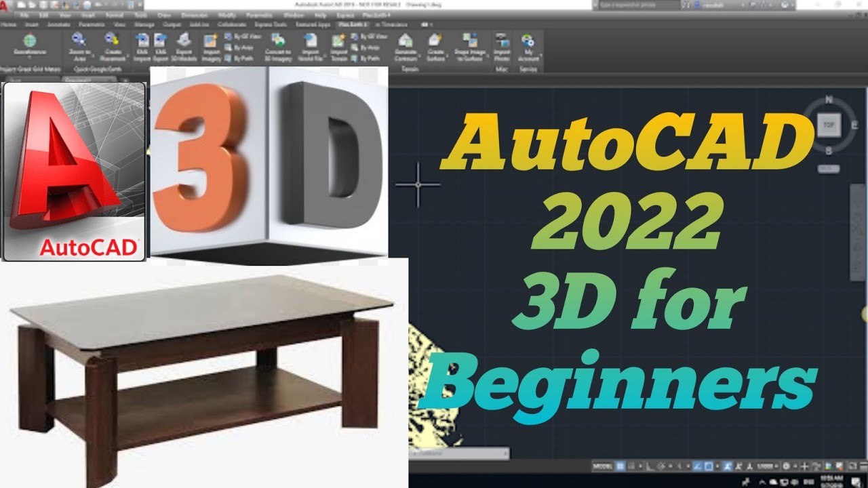The image size is (868, 488).
Task: Click the ViewCube north compass letter N
Action: click(829, 100)
